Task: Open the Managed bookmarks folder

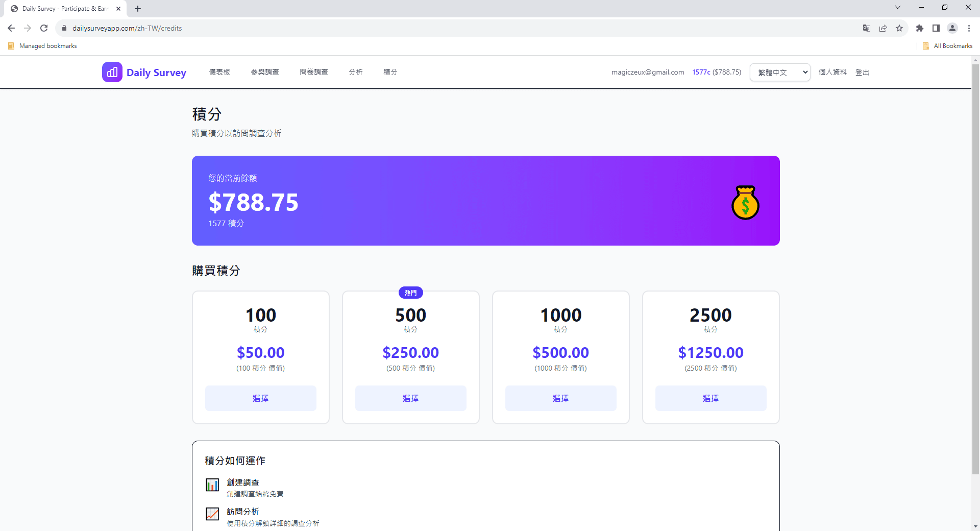Action: [x=43, y=46]
